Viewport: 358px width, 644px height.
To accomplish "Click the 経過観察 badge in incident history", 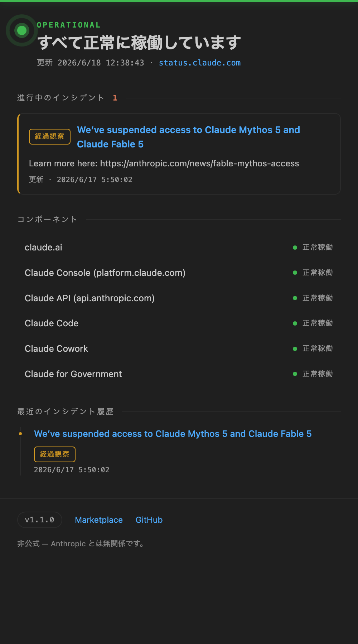I will 55,454.
